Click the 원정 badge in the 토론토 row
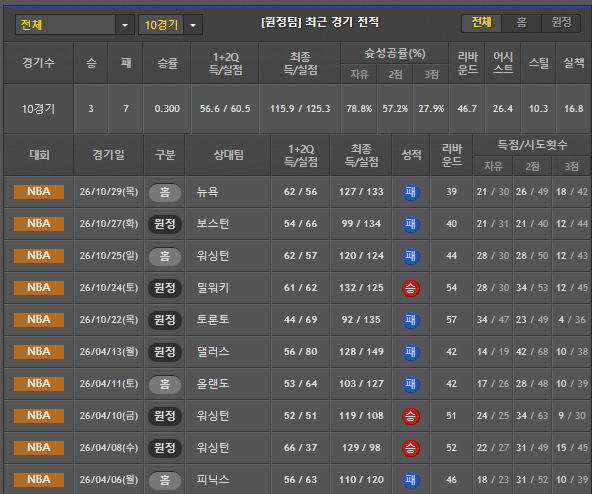This screenshot has height=494, width=592. (x=165, y=320)
